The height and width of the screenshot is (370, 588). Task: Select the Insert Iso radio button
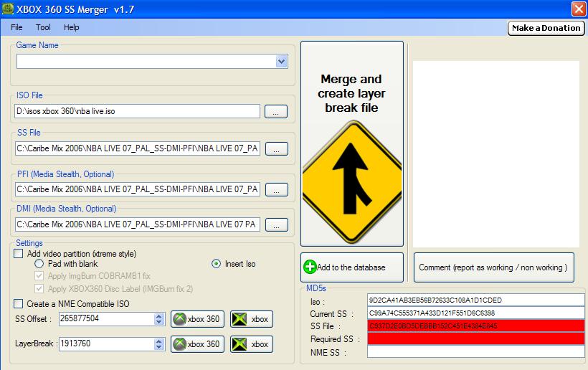pos(217,264)
